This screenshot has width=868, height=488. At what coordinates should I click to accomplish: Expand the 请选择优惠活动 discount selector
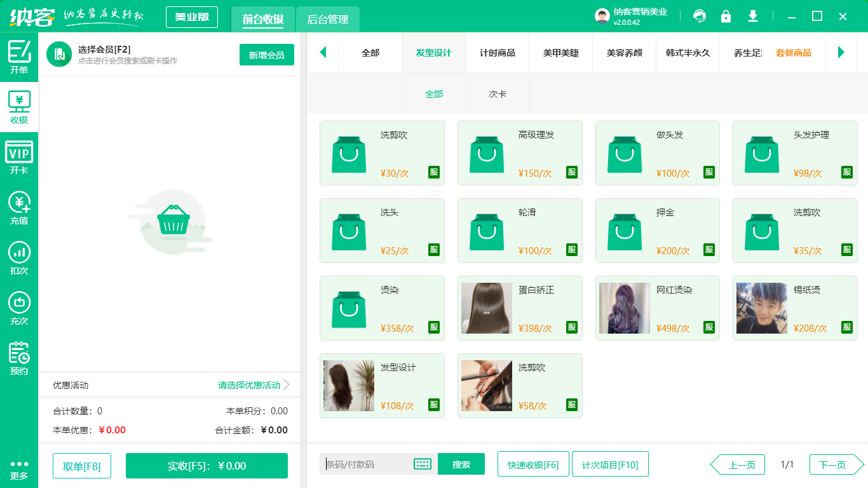[x=248, y=385]
